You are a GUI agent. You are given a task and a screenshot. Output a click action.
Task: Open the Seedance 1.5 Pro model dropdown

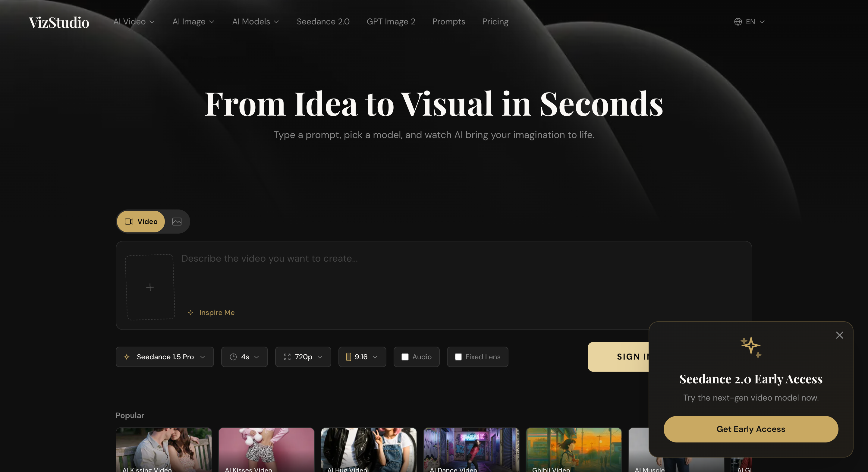(165, 357)
